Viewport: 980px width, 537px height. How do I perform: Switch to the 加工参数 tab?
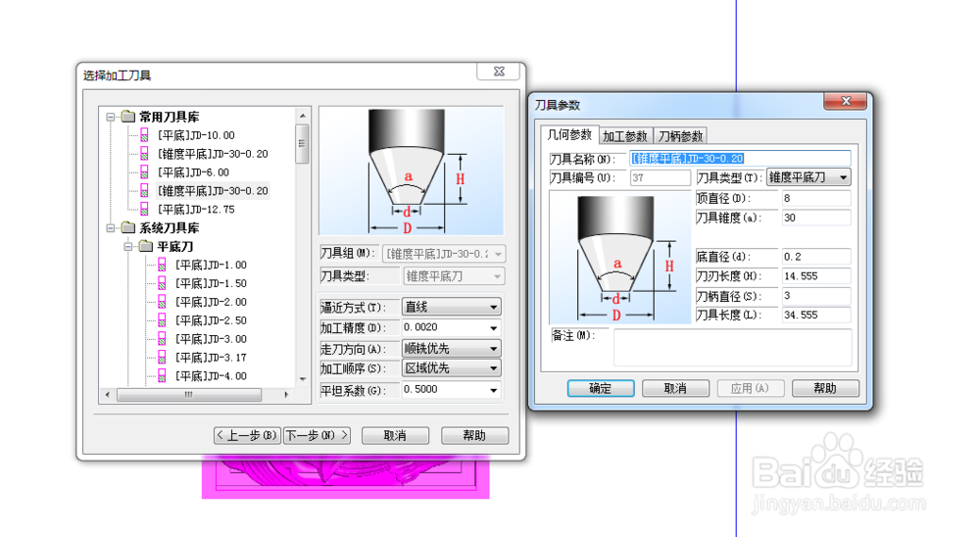tap(625, 136)
